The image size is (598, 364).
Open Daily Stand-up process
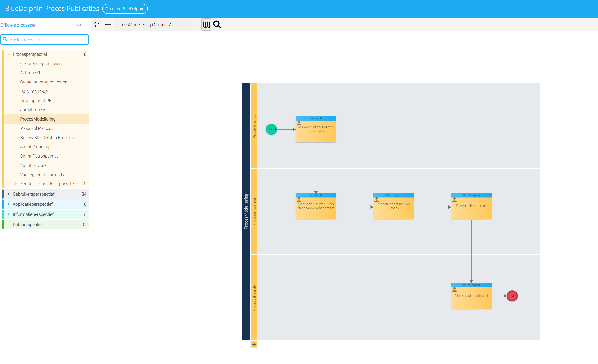pos(34,91)
